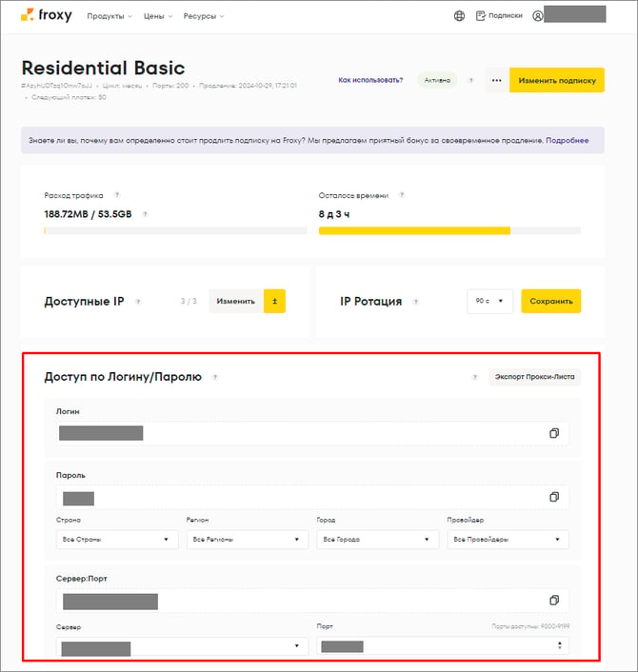Screen dimensions: 638x672
Task: Click the Пароль field
Action: point(312,497)
